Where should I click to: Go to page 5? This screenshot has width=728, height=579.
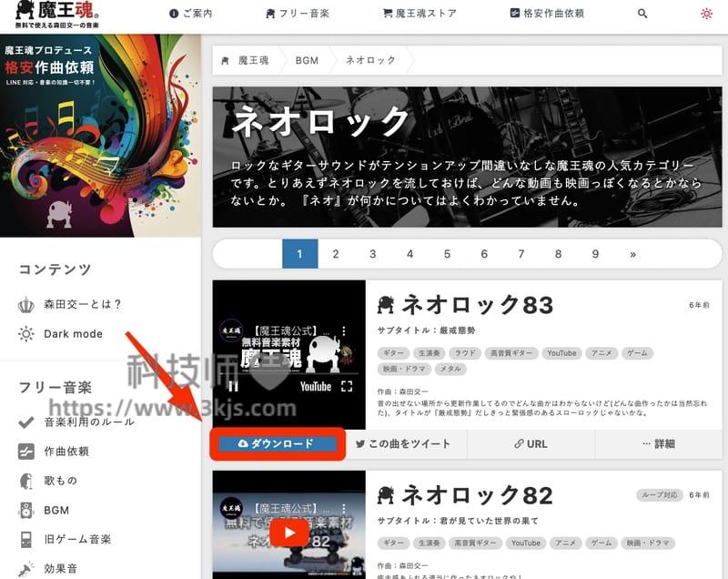(447, 254)
